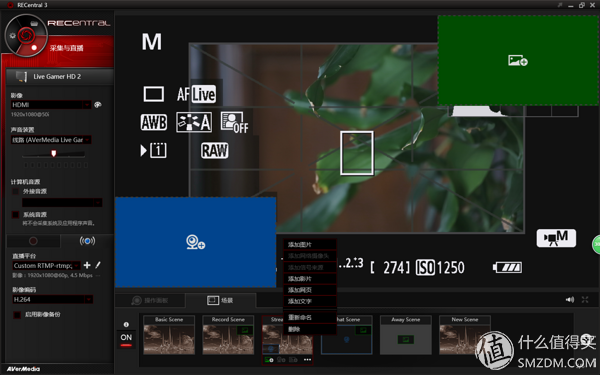Mute preview with the speaker icon

tap(570, 300)
